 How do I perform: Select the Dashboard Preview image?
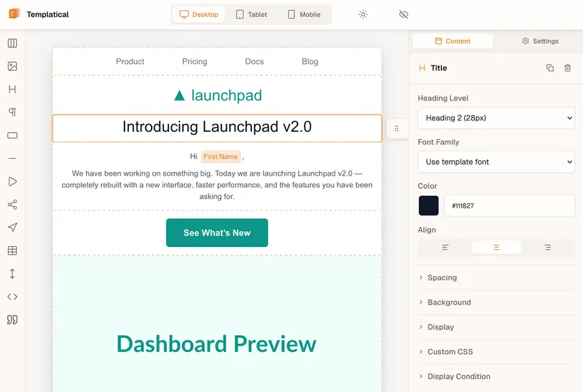(x=217, y=324)
